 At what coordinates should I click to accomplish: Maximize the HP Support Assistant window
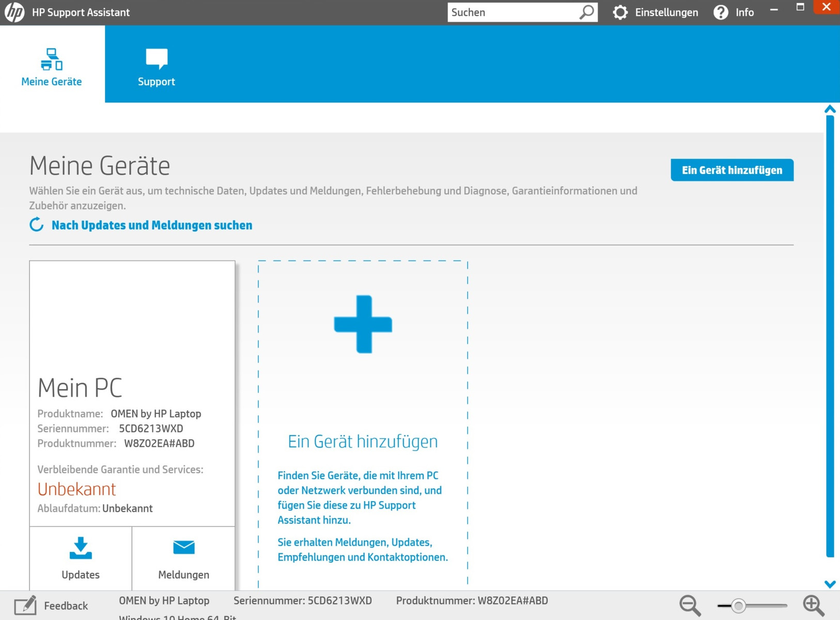point(800,7)
